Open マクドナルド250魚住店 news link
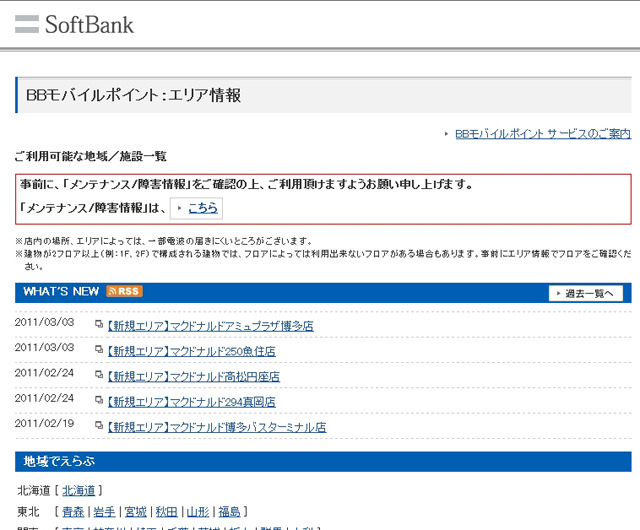640x530 pixels. pos(191,351)
